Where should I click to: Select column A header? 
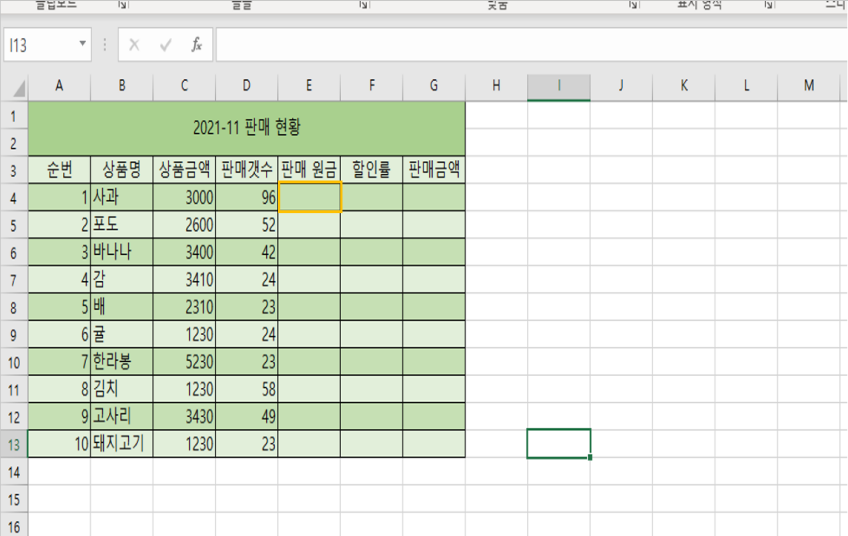pyautogui.click(x=59, y=85)
